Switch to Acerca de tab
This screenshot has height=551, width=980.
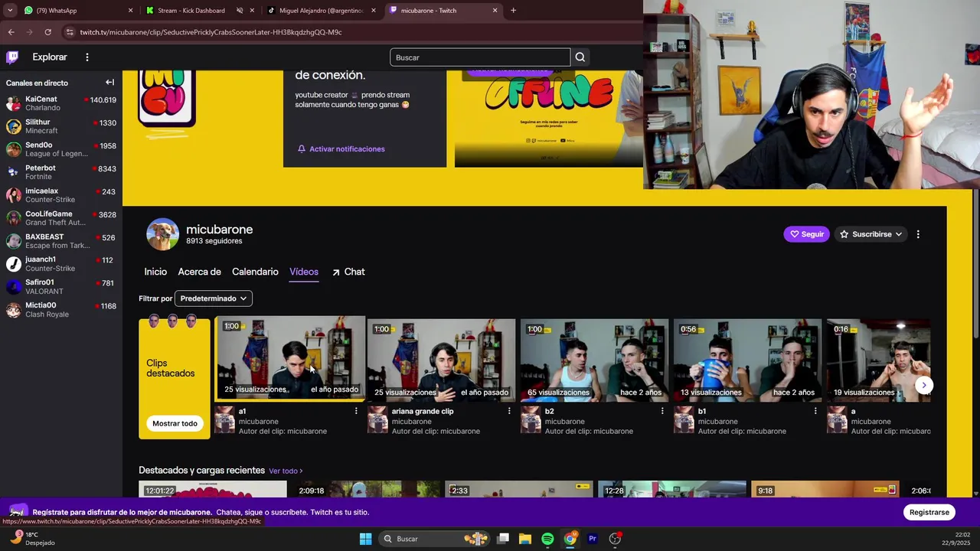click(x=199, y=272)
